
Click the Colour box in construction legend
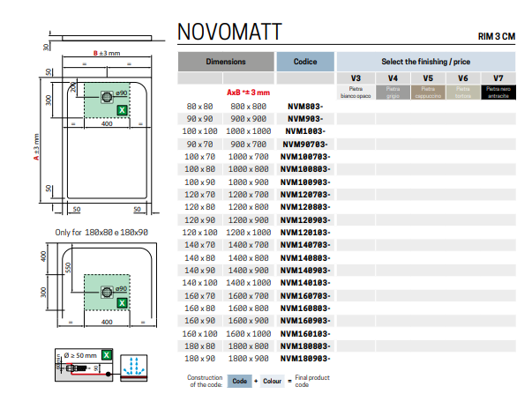pyautogui.click(x=273, y=381)
